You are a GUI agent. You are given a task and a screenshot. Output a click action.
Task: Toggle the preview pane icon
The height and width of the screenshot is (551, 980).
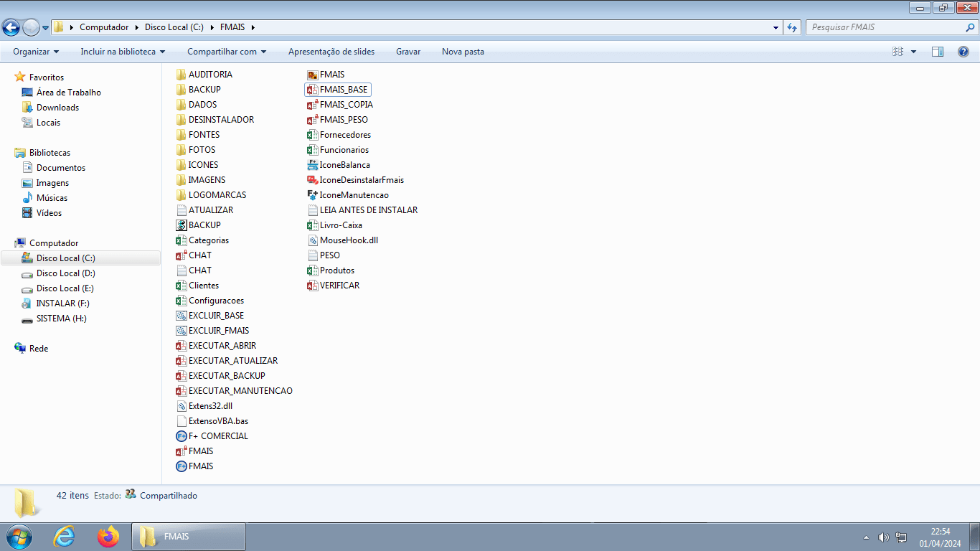[x=938, y=52]
